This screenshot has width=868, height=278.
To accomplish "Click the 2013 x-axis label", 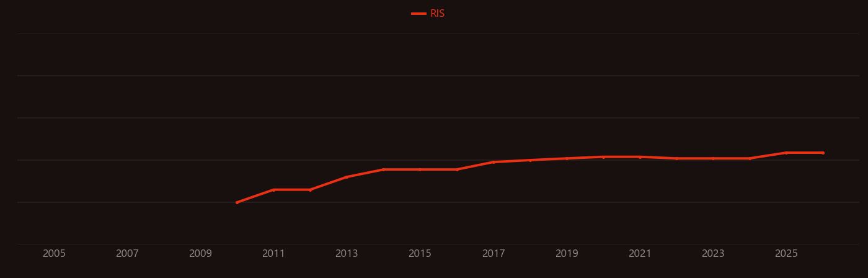I will click(347, 254).
